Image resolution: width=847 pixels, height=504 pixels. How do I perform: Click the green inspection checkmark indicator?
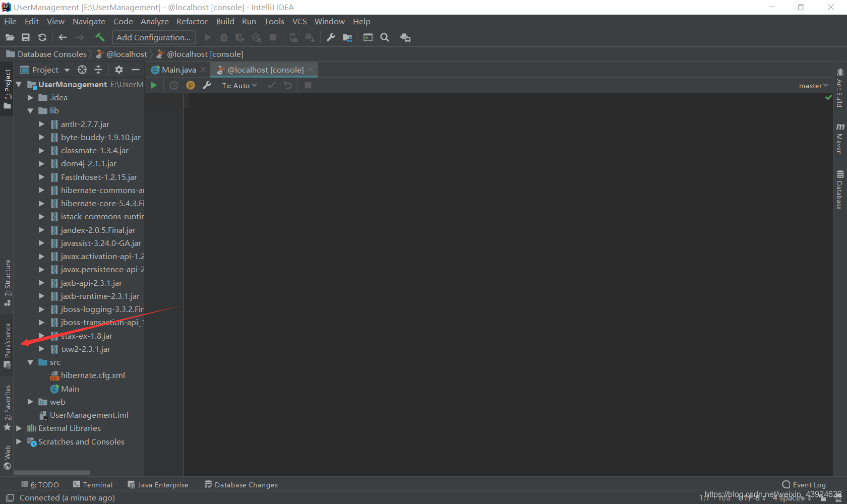pyautogui.click(x=828, y=97)
